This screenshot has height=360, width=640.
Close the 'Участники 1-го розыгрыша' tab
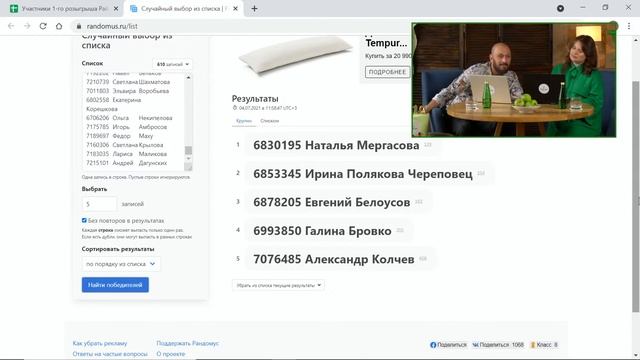point(116,8)
